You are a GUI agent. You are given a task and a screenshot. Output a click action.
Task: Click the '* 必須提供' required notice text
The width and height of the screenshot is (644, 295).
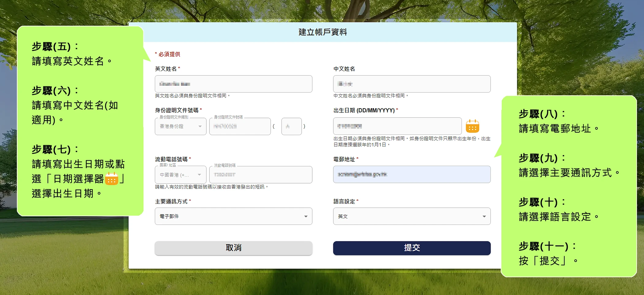tap(167, 54)
